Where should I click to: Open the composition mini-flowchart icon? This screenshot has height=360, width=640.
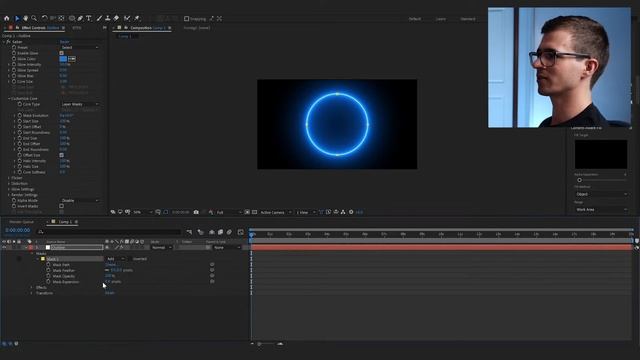tap(189, 232)
